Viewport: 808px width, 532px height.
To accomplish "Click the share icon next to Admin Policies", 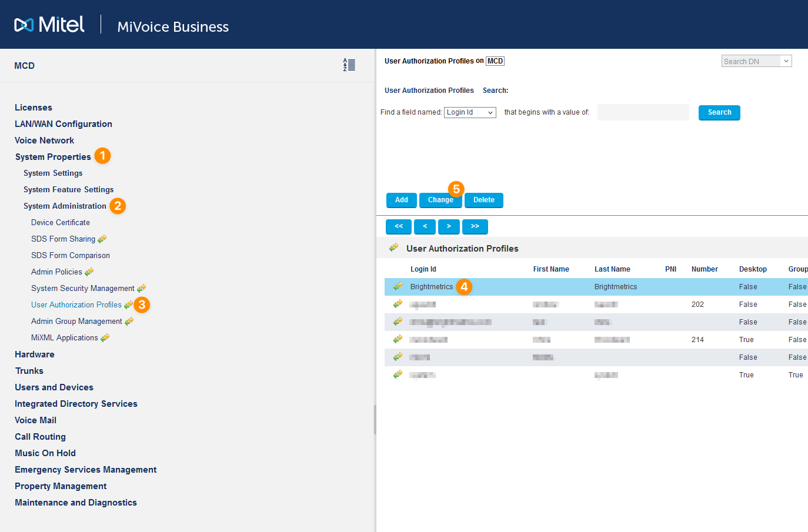I will [89, 272].
